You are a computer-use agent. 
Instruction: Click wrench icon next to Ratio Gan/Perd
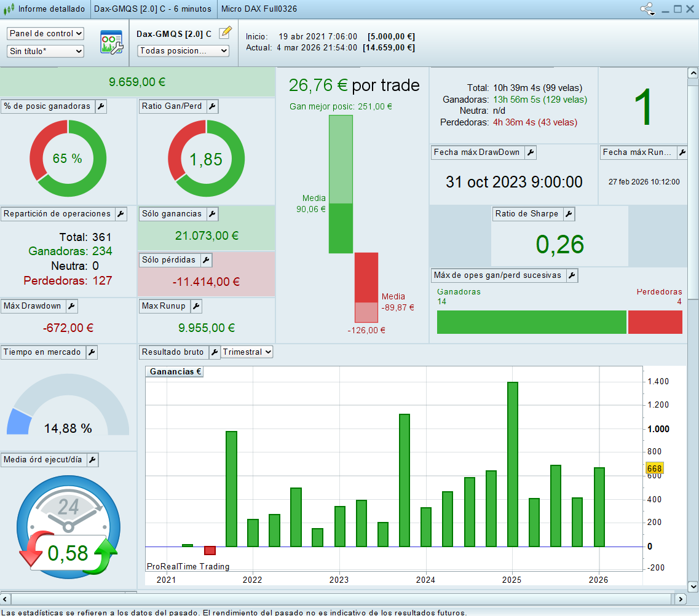point(212,106)
